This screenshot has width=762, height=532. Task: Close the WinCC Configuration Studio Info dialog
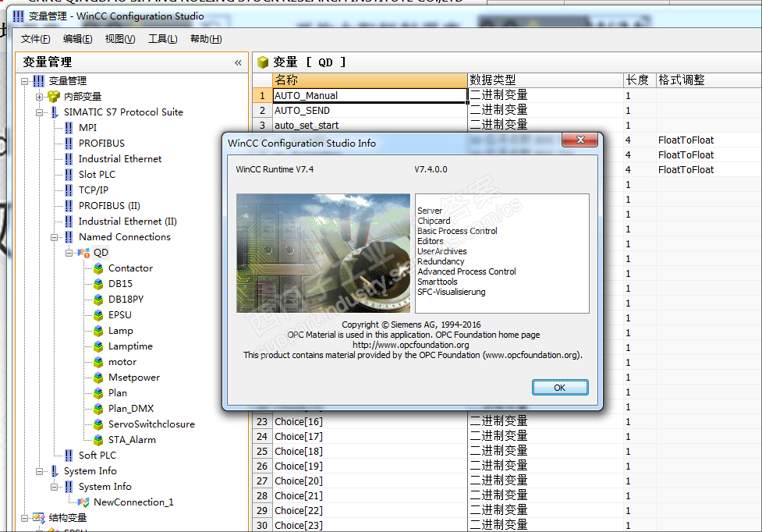(x=579, y=140)
